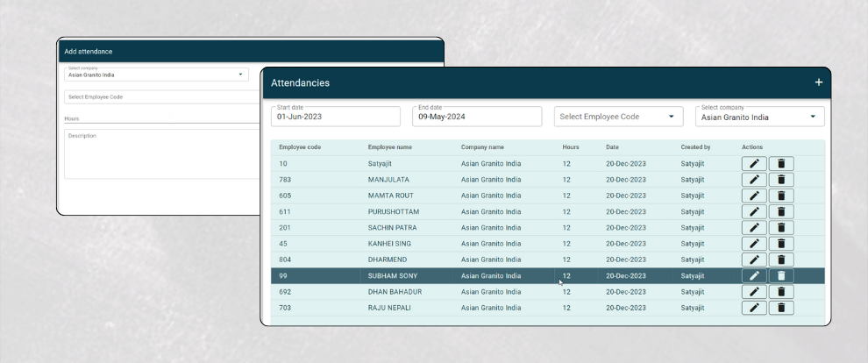Delete PURUSHOTTAM attendance entry

click(x=780, y=211)
